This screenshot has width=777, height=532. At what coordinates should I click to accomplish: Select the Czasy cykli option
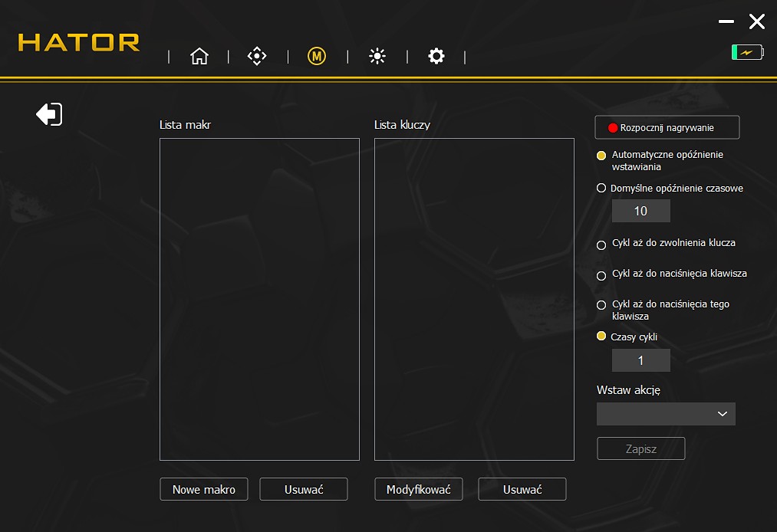601,336
